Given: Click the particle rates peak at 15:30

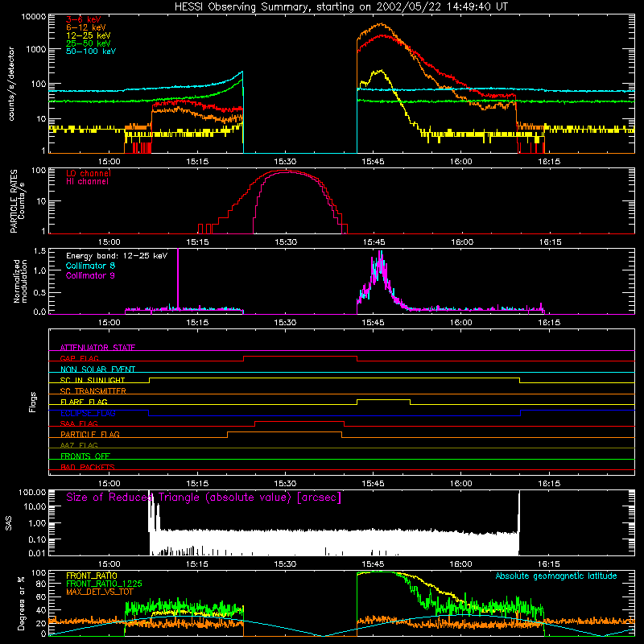Looking at the screenshot, I should [284, 171].
